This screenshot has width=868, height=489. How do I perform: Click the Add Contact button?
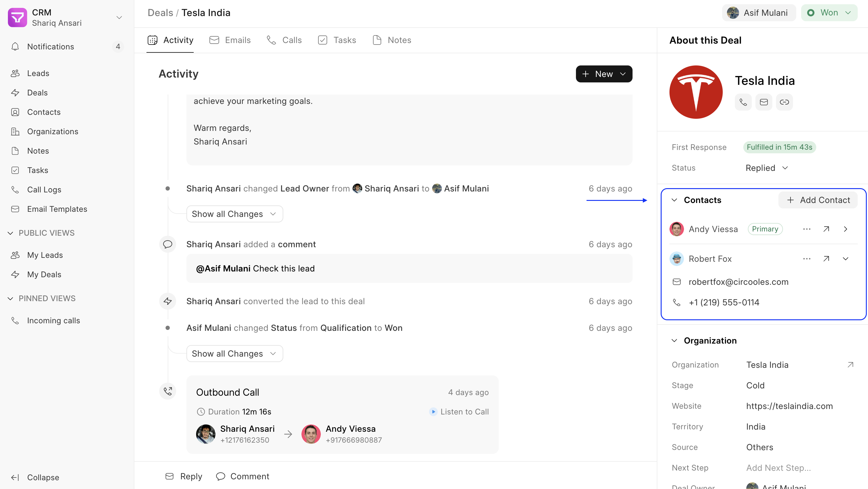point(818,200)
